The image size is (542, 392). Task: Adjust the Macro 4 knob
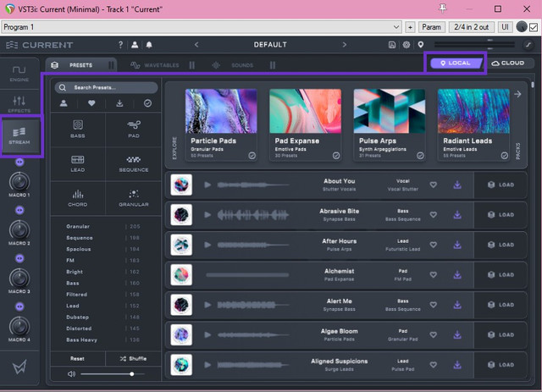tap(19, 326)
